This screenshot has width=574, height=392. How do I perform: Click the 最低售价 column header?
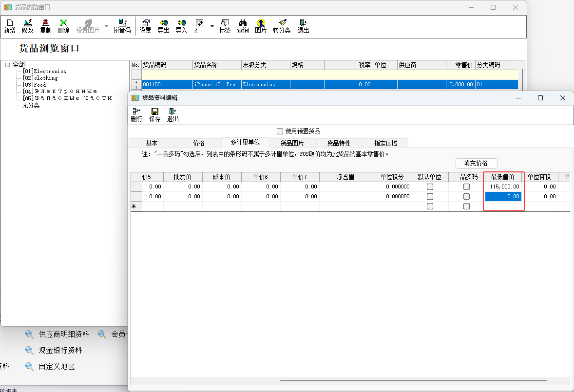pyautogui.click(x=504, y=177)
